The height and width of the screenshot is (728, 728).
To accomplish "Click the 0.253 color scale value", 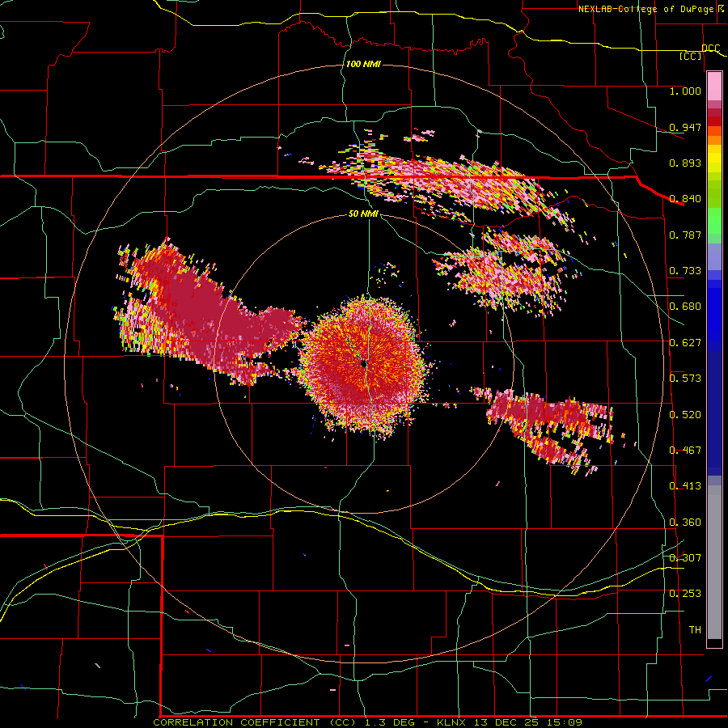I will point(685,594).
